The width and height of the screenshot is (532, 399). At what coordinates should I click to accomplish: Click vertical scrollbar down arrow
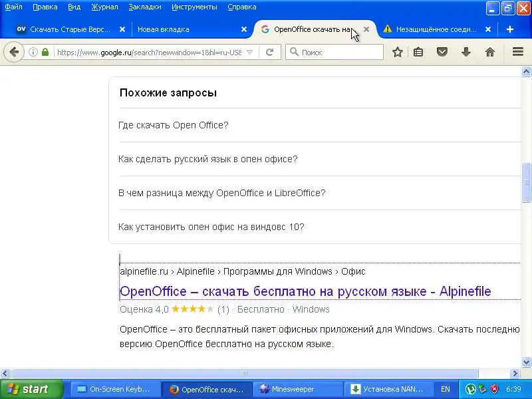click(526, 362)
